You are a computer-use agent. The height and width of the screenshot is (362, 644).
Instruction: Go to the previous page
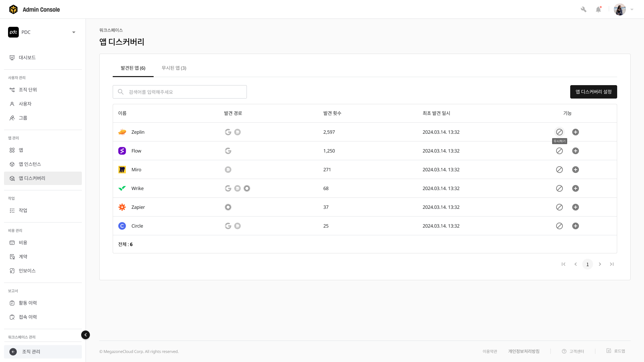tap(576, 264)
